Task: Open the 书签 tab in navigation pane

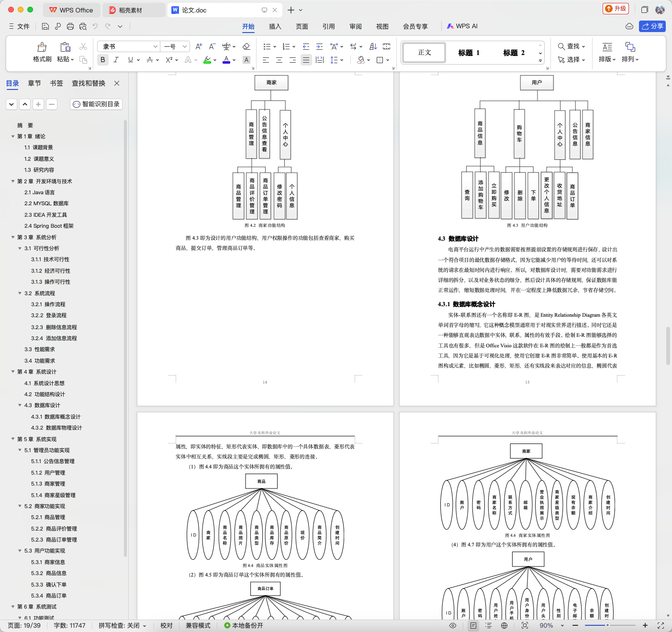Action: click(x=56, y=83)
